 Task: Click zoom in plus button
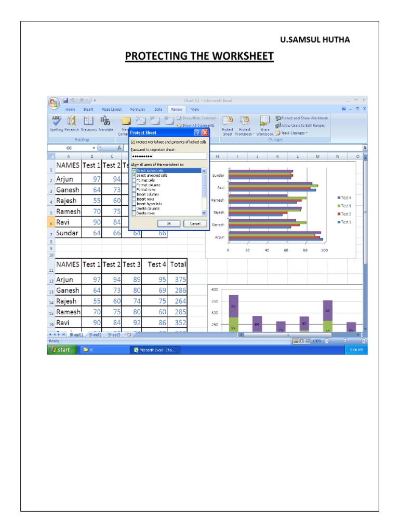[364, 341]
